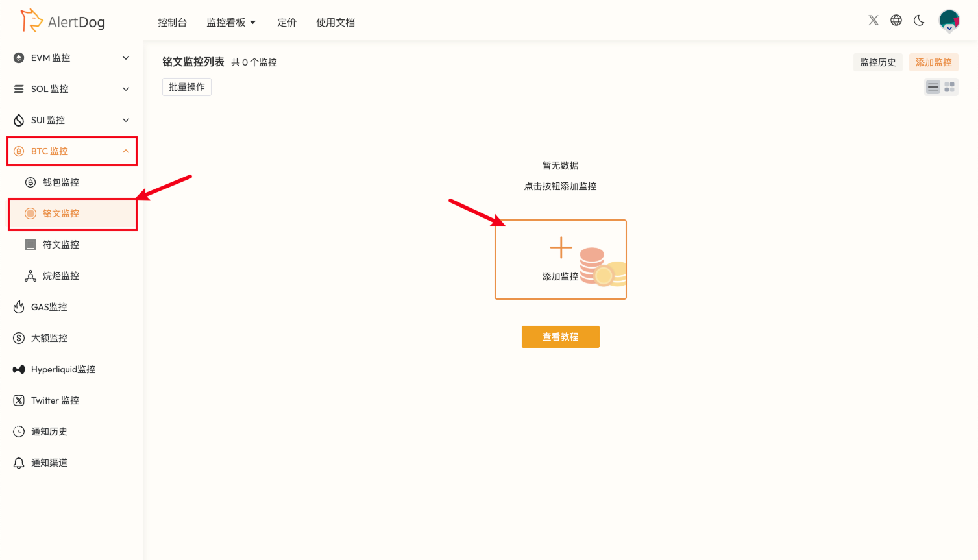
Task: Open 通知渠道 bell icon in sidebar
Action: click(x=49, y=462)
